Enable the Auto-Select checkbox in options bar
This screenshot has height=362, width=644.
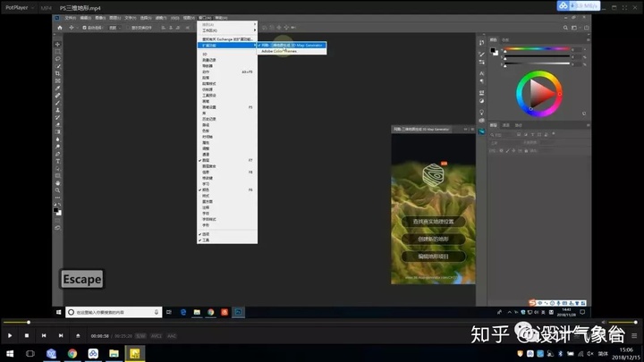(85, 28)
